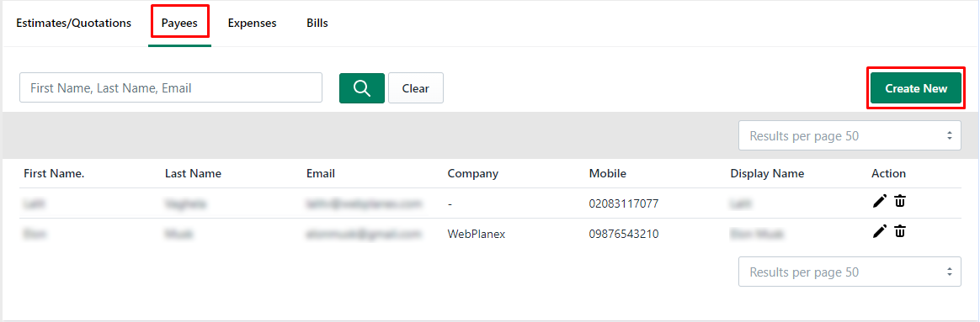Delete the WebPlanex payee row

click(900, 231)
